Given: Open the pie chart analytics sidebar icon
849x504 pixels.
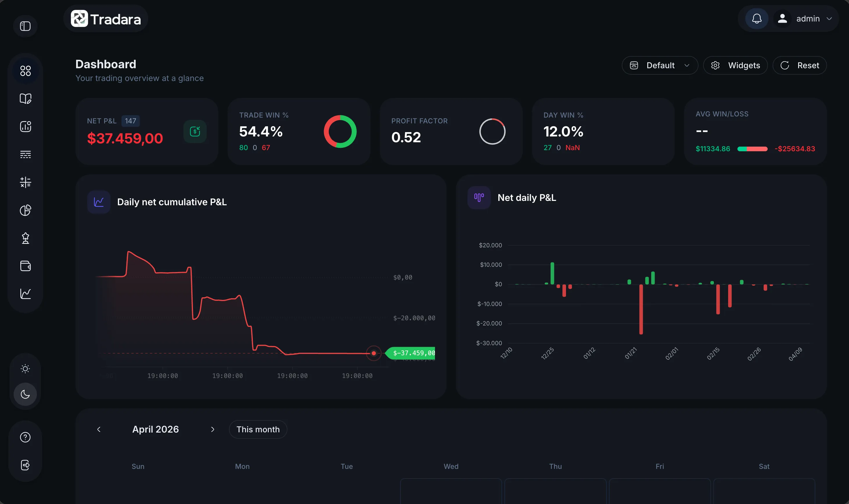Looking at the screenshot, I should pos(26,210).
